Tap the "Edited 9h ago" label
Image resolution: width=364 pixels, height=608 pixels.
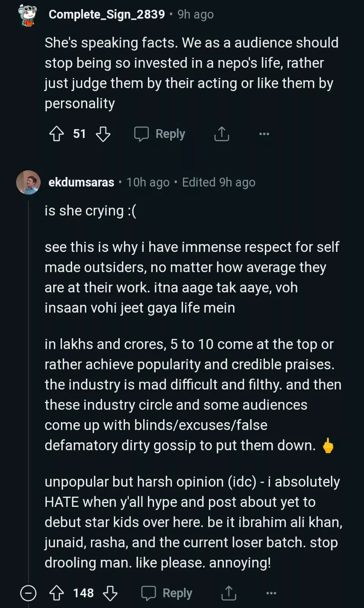pos(218,182)
